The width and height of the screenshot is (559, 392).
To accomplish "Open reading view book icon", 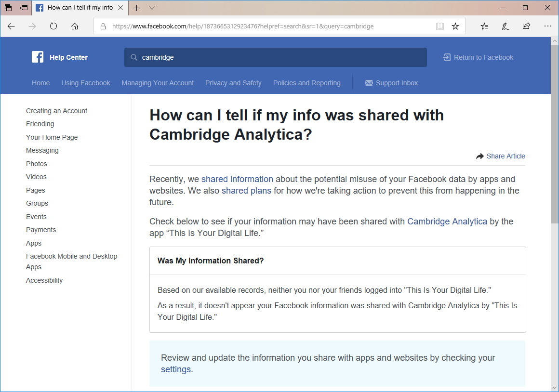I will click(440, 26).
